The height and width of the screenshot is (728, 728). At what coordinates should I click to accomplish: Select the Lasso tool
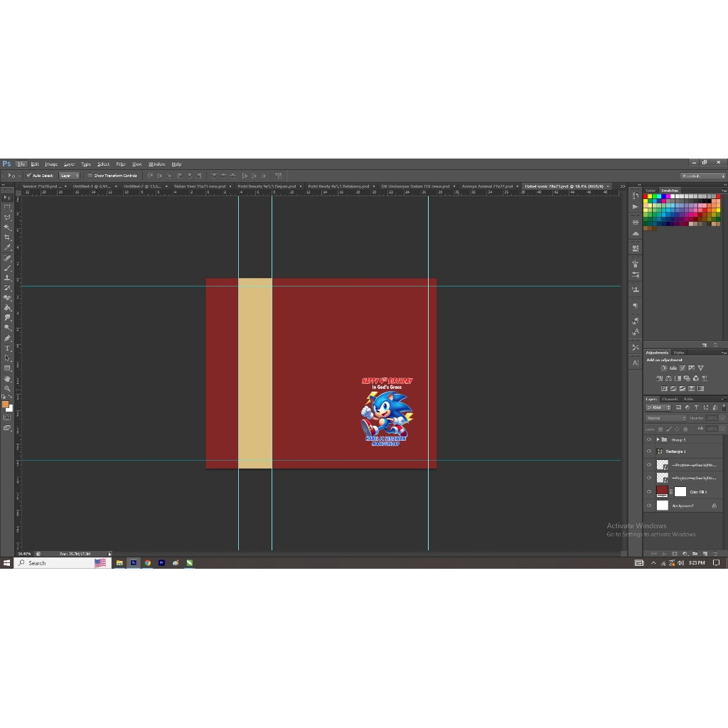pyautogui.click(x=7, y=218)
